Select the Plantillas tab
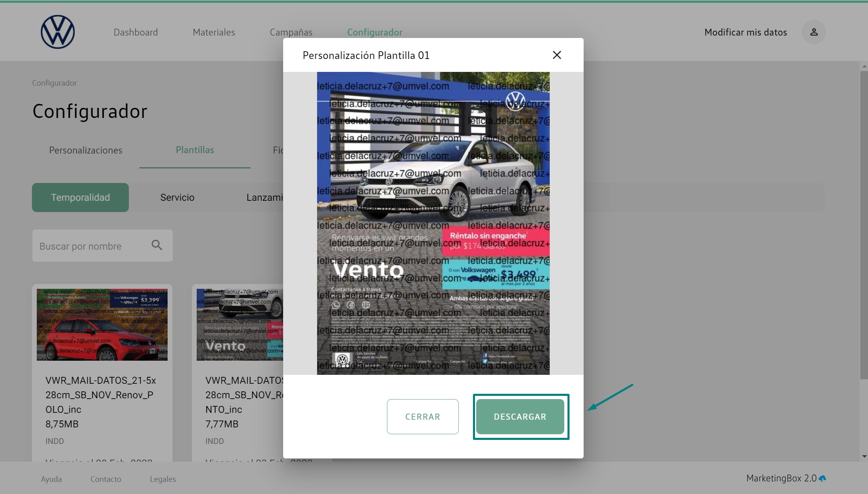Viewport: 868px width, 494px height. tap(195, 150)
